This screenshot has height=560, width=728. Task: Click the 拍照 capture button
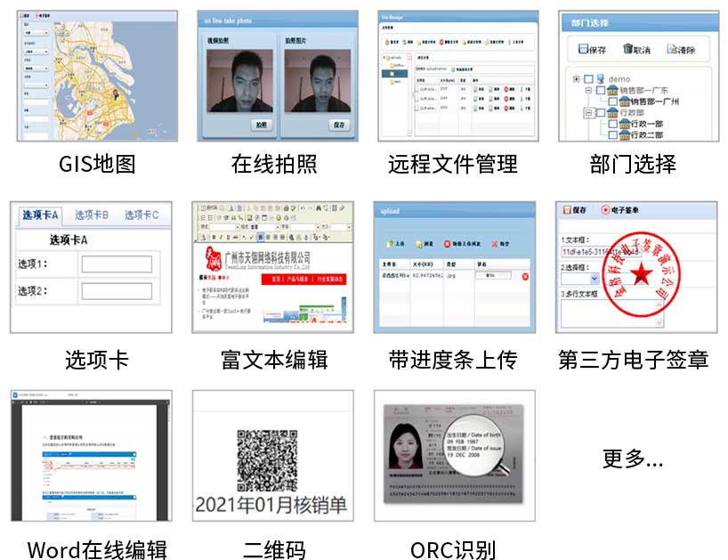pos(262,125)
